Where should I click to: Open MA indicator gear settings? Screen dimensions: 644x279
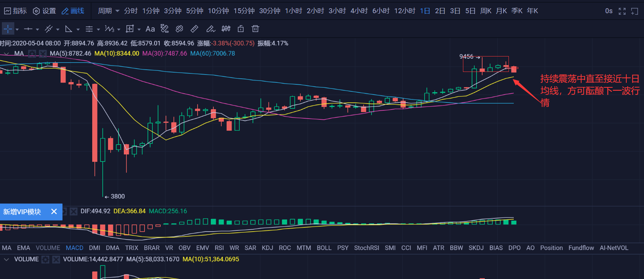[x=32, y=53]
